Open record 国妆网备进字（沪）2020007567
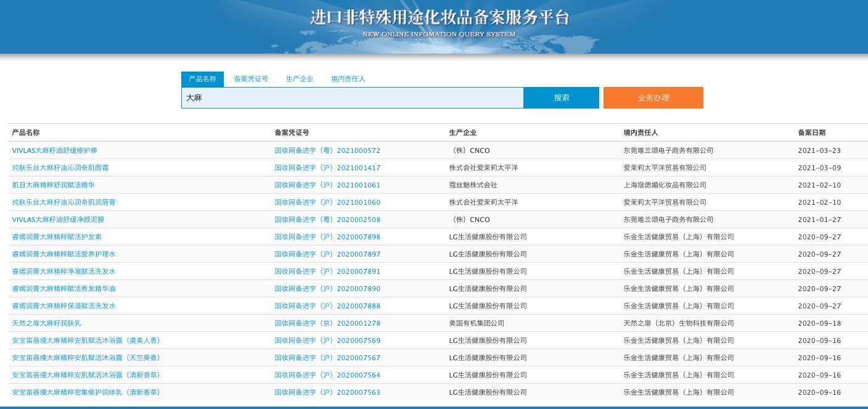The height and width of the screenshot is (409, 868). point(327,358)
